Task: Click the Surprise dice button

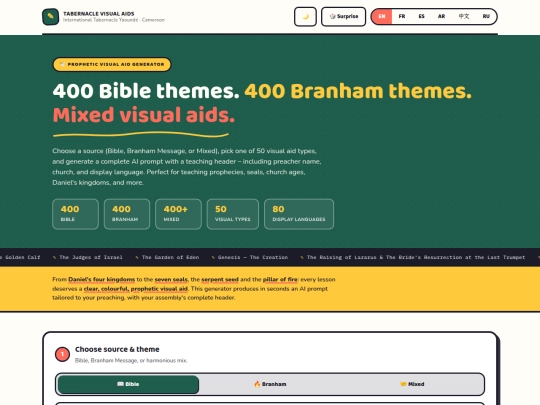Action: point(343,17)
